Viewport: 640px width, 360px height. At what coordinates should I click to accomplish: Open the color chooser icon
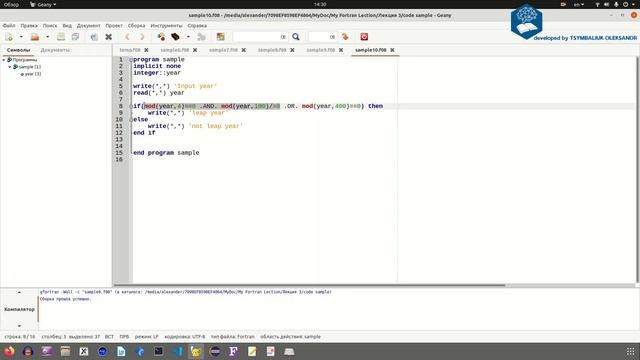tap(220, 37)
